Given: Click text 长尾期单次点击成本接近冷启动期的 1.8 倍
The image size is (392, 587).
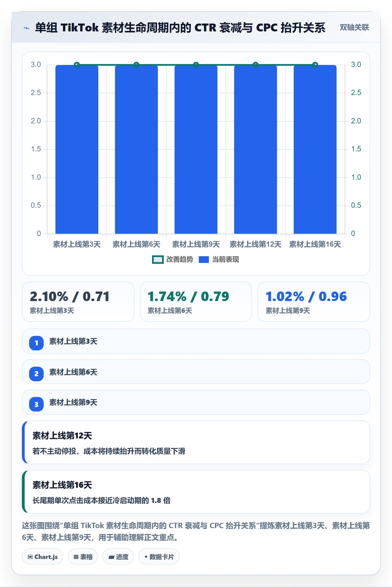Looking at the screenshot, I should 102,500.
